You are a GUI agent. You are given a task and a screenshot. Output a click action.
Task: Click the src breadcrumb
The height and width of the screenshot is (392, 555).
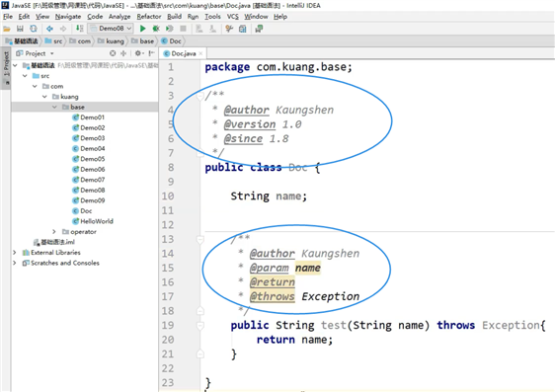point(53,41)
